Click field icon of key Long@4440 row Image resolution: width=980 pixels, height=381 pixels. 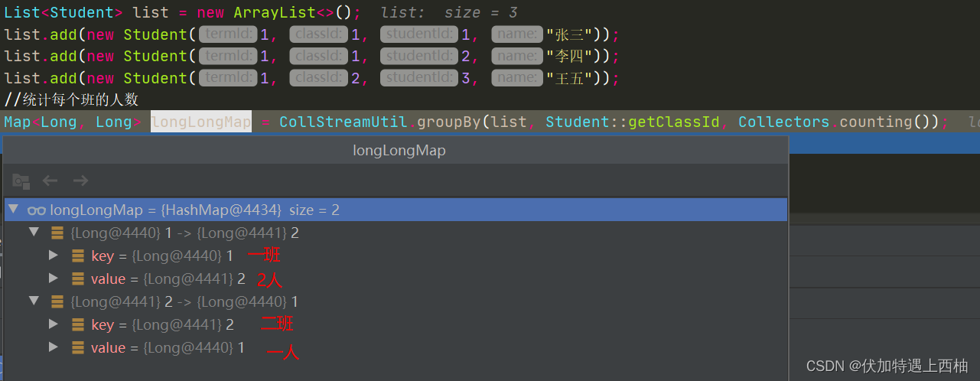coord(78,256)
